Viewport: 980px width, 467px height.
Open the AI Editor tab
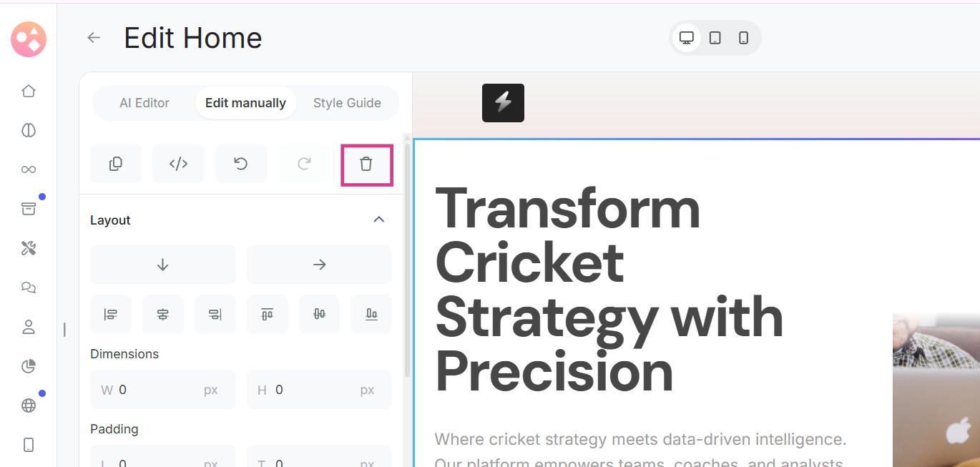(144, 103)
